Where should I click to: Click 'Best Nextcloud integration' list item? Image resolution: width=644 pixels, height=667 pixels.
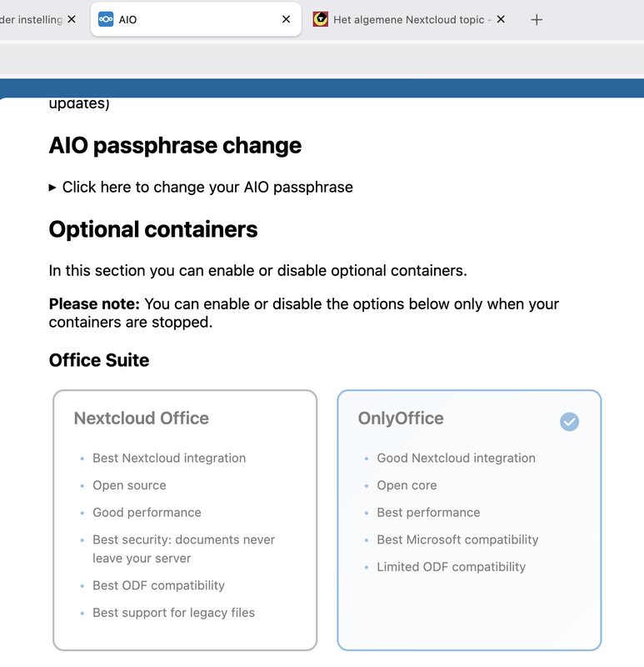(169, 458)
